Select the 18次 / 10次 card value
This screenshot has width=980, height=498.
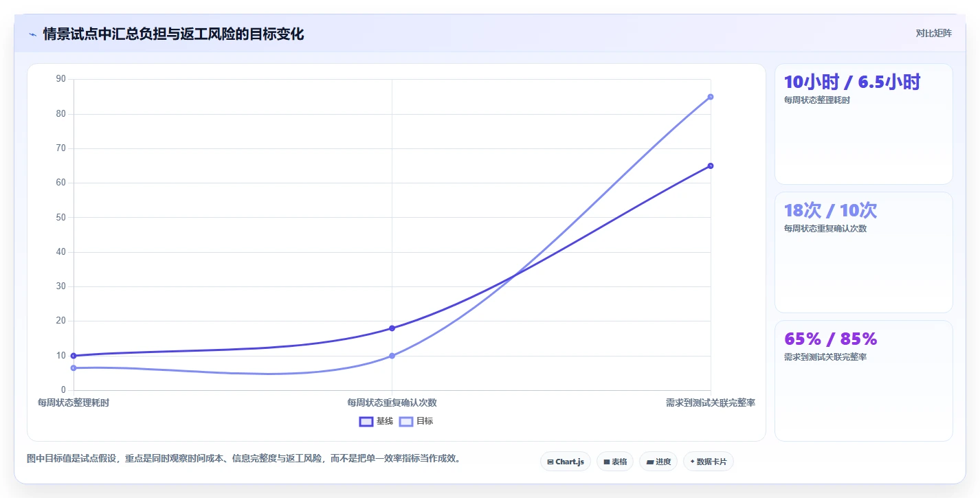[830, 211]
